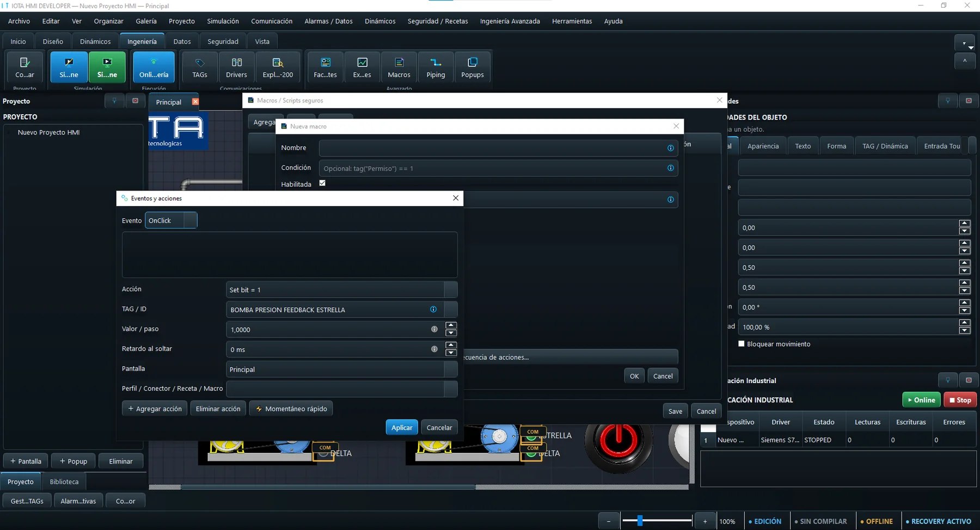Open the Popups tool in the ribbon

pyautogui.click(x=473, y=67)
